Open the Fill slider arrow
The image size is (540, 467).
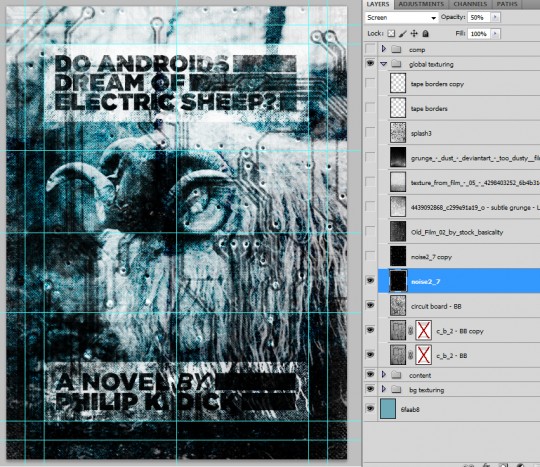point(496,34)
